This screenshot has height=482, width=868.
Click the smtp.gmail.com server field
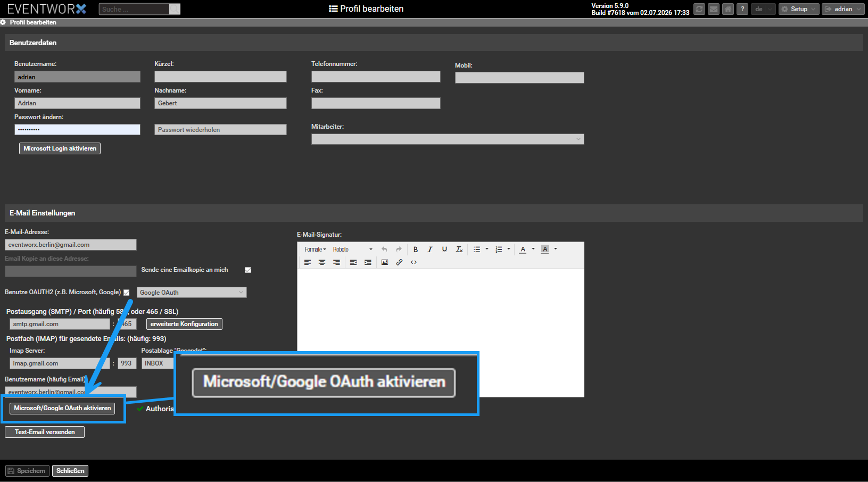pyautogui.click(x=60, y=324)
